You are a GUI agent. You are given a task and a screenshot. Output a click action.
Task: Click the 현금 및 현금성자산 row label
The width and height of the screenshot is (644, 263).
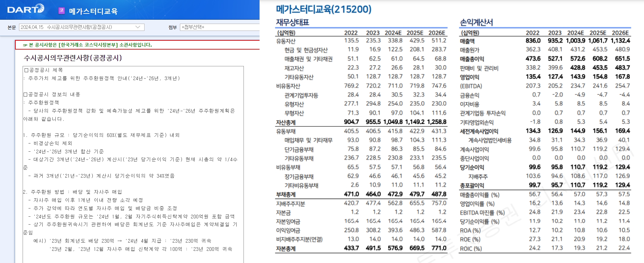click(306, 50)
